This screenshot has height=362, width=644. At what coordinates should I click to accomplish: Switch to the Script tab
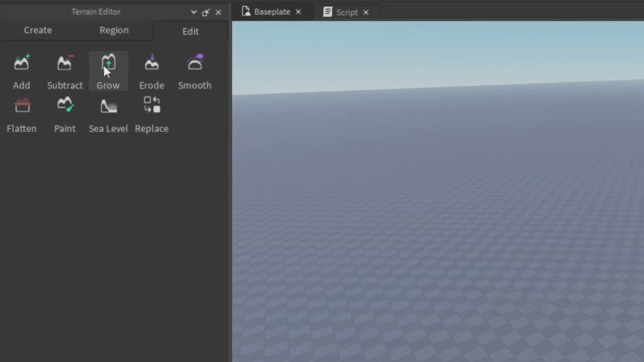347,13
